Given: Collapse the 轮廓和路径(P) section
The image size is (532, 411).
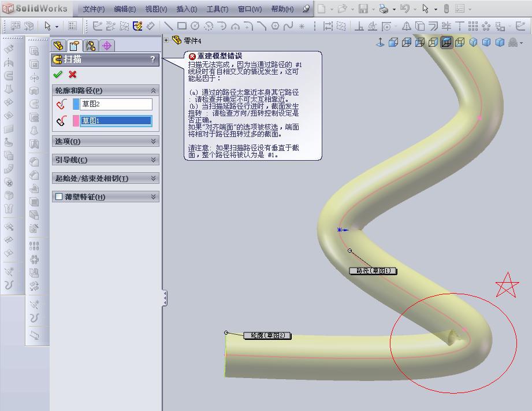Looking at the screenshot, I should coord(153,90).
